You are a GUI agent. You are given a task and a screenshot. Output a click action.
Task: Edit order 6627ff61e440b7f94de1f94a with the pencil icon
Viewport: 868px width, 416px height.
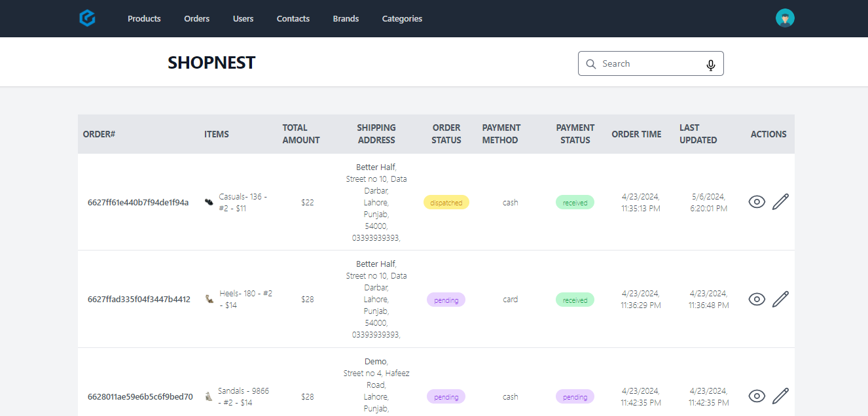[780, 201]
